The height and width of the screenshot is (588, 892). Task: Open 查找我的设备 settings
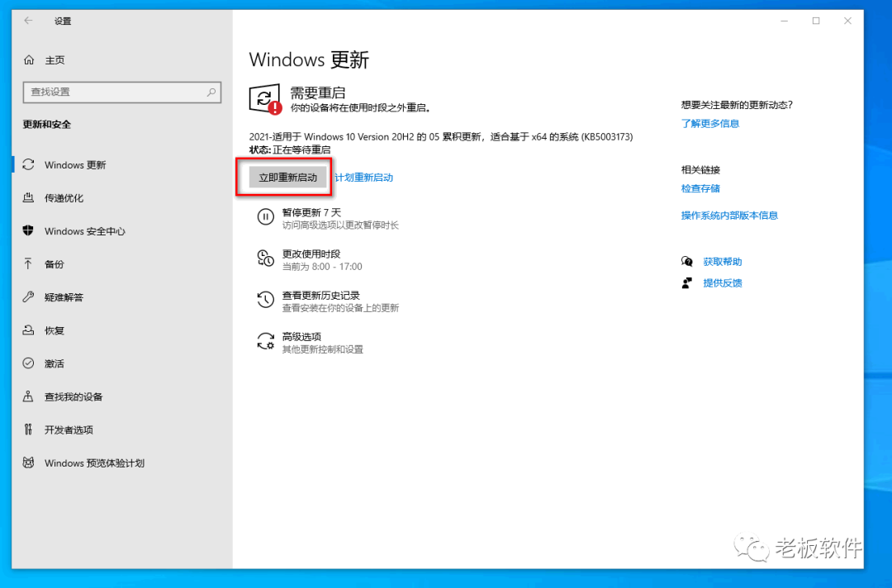point(121,396)
